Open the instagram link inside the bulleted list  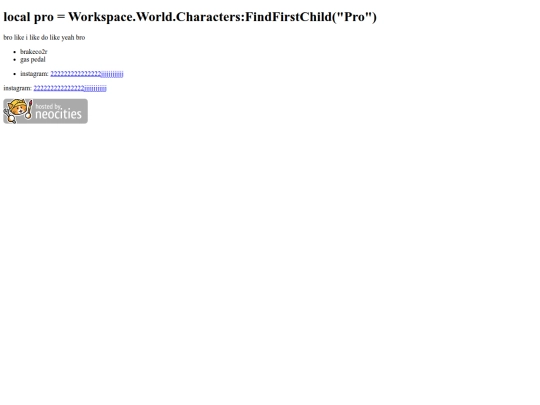pos(87,74)
